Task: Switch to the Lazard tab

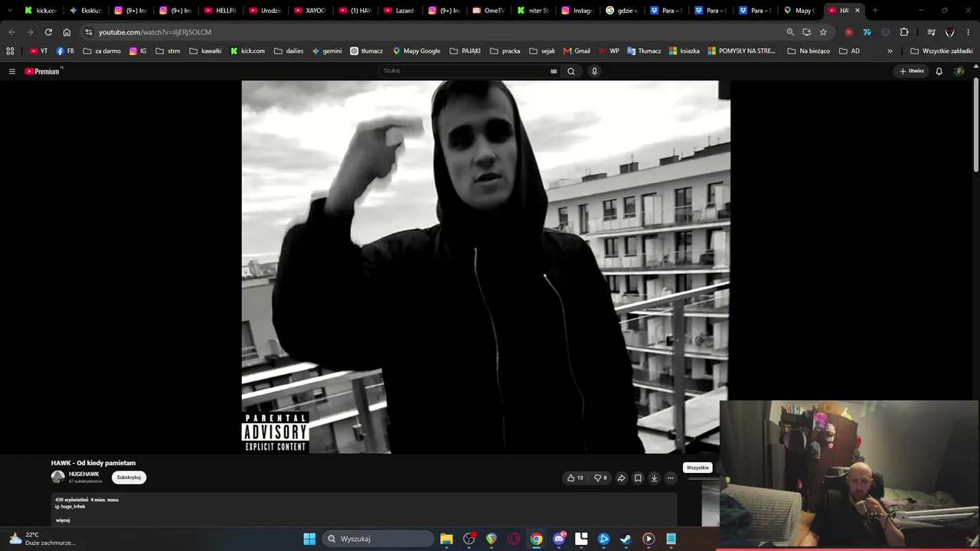Action: 400,11
